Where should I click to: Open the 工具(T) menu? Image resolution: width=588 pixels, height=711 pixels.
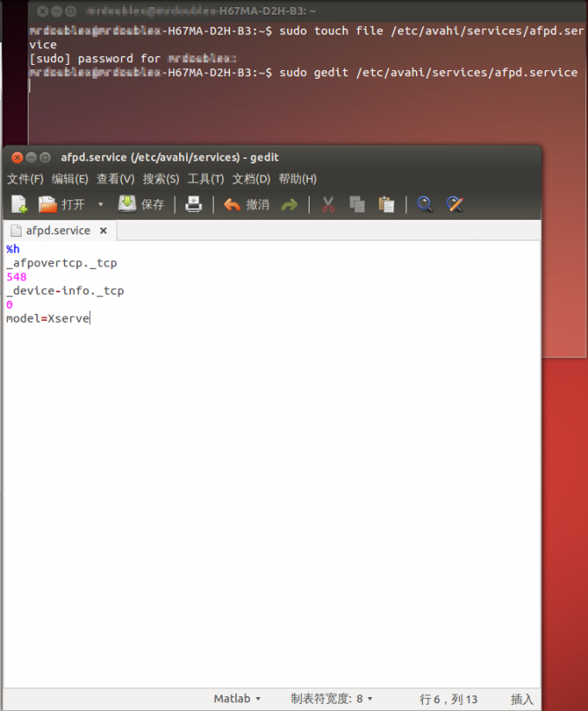point(206,179)
